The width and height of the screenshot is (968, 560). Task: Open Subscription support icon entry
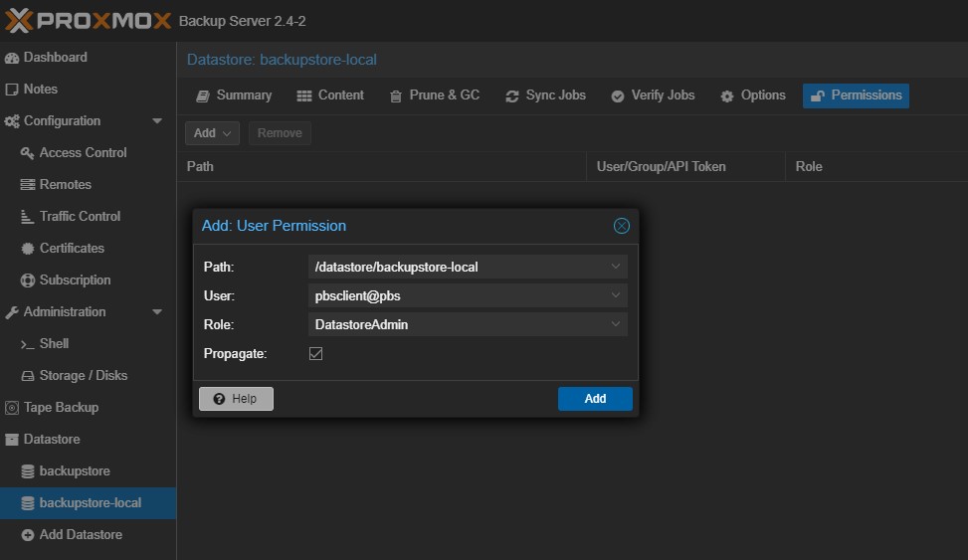(28, 280)
